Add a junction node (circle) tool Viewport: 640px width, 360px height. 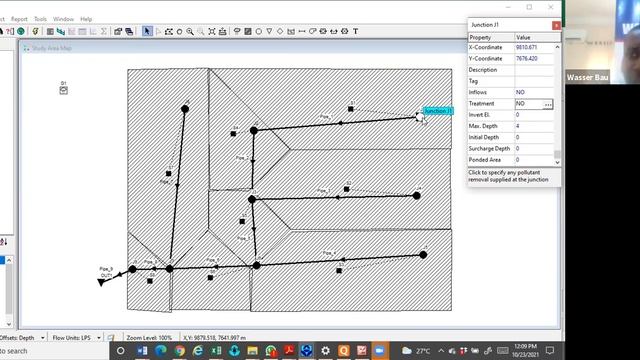click(258, 31)
